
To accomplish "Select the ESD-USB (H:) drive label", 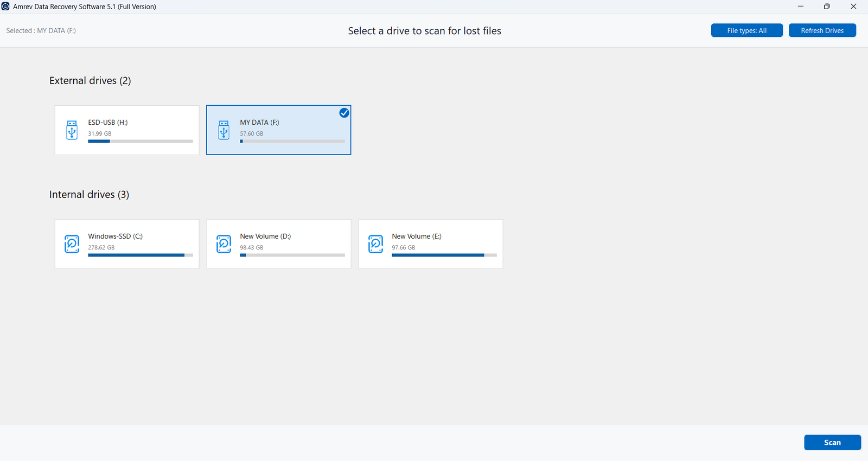I will [108, 123].
